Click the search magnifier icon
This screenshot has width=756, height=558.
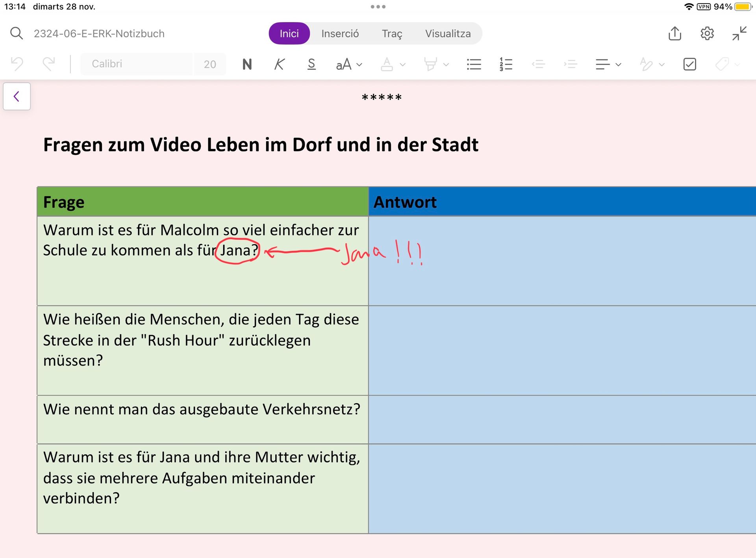(x=17, y=33)
